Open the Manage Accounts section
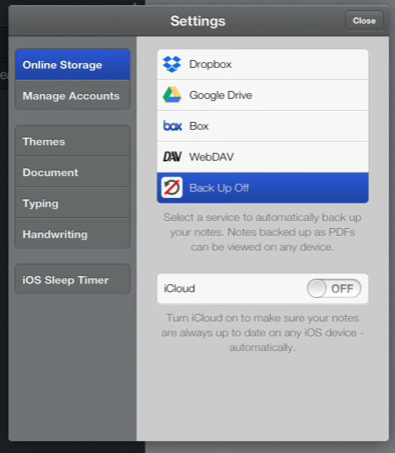395x453 pixels. click(73, 96)
